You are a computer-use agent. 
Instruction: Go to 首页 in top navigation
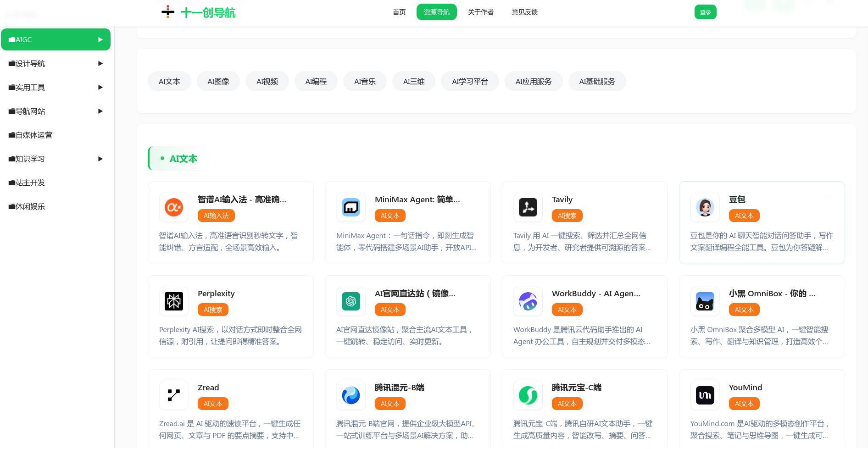tap(399, 12)
